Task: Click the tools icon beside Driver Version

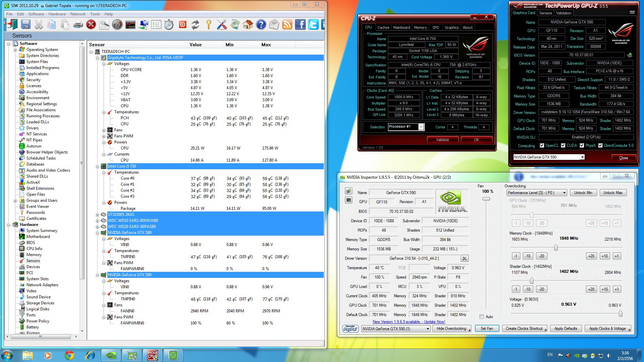Action: [x=464, y=258]
